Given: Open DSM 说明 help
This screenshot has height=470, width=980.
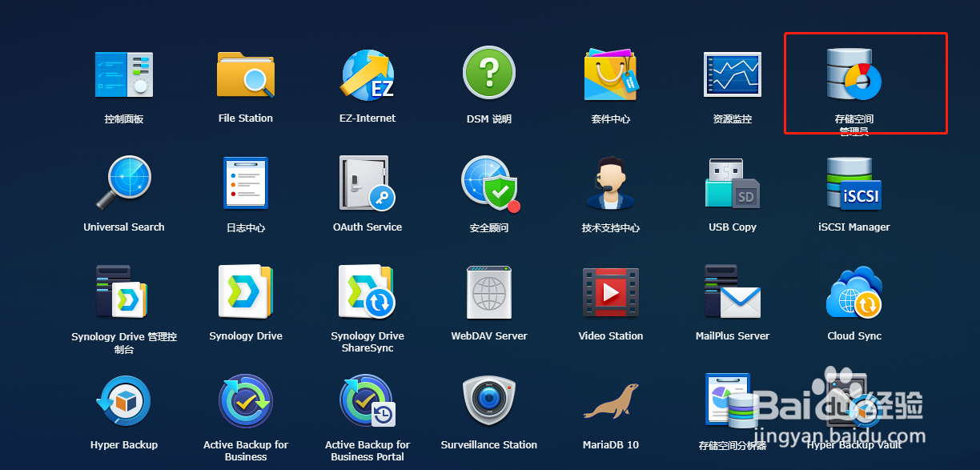Looking at the screenshot, I should pyautogui.click(x=489, y=74).
